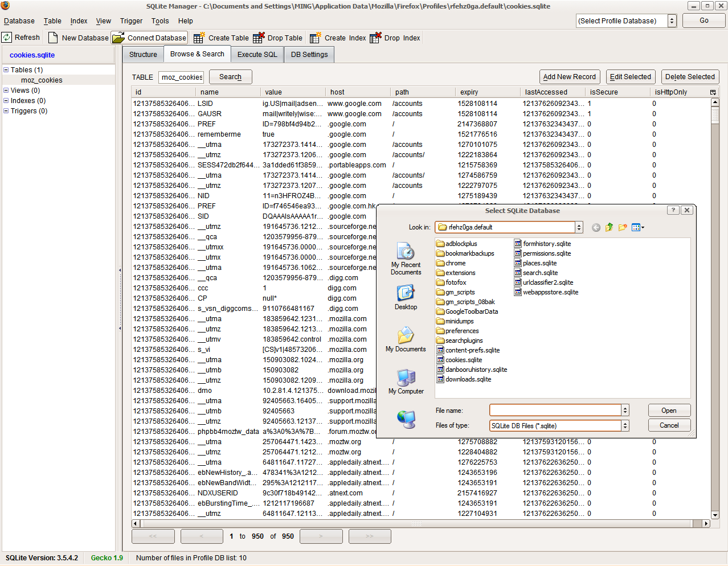Click the horizontal scrollbar below the table
Screen dimensions: 728x566
click(x=421, y=523)
